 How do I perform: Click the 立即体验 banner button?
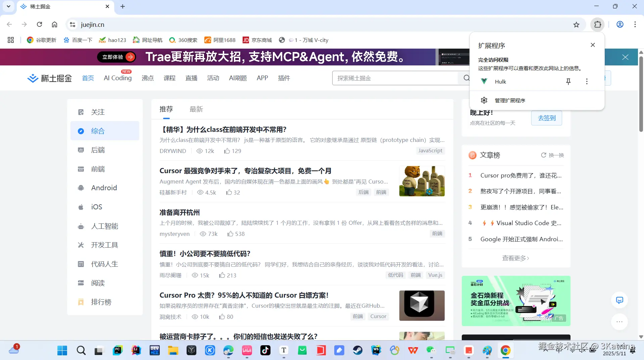point(116,57)
